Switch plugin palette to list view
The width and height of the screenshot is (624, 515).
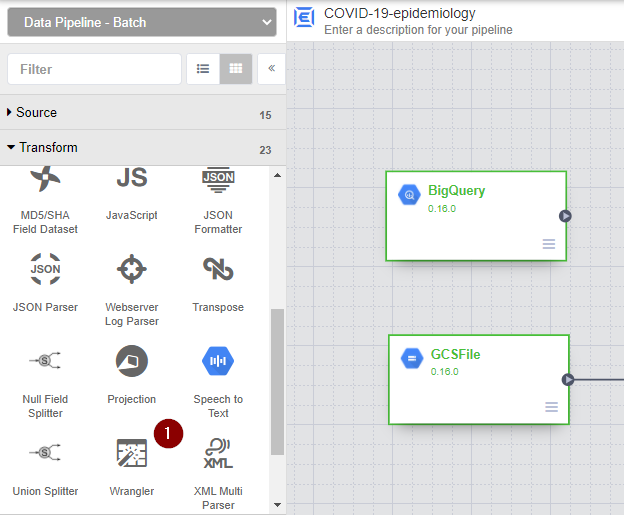click(x=203, y=69)
